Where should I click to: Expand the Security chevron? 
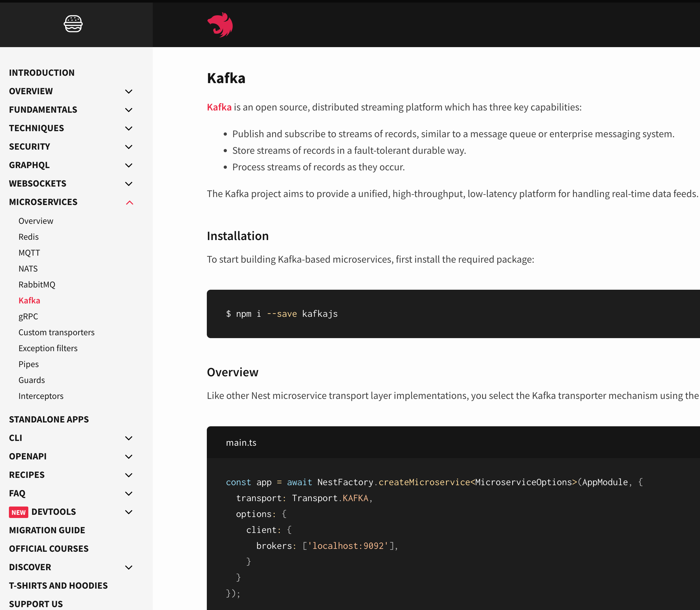coord(129,147)
